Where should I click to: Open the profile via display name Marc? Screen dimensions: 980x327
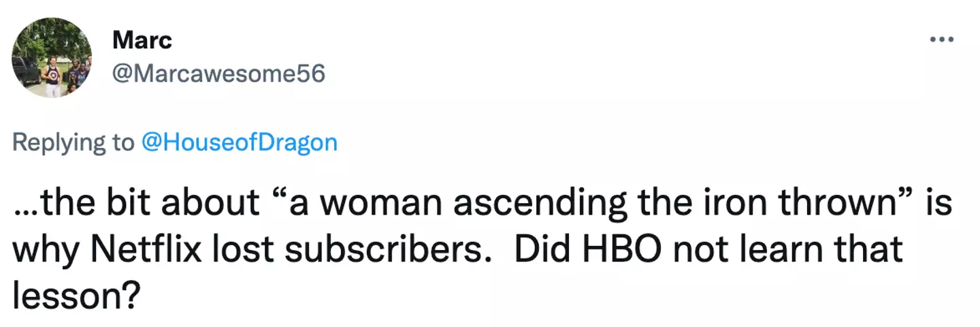coord(142,40)
